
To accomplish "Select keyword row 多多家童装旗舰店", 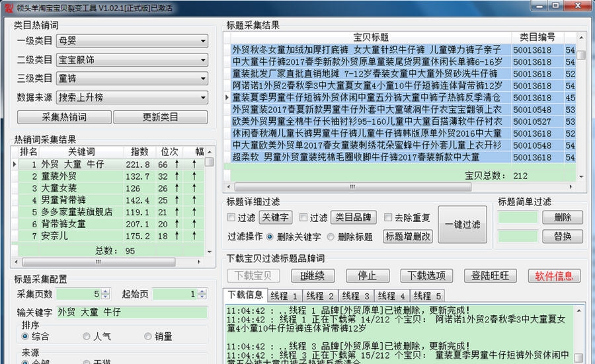I will point(111,212).
